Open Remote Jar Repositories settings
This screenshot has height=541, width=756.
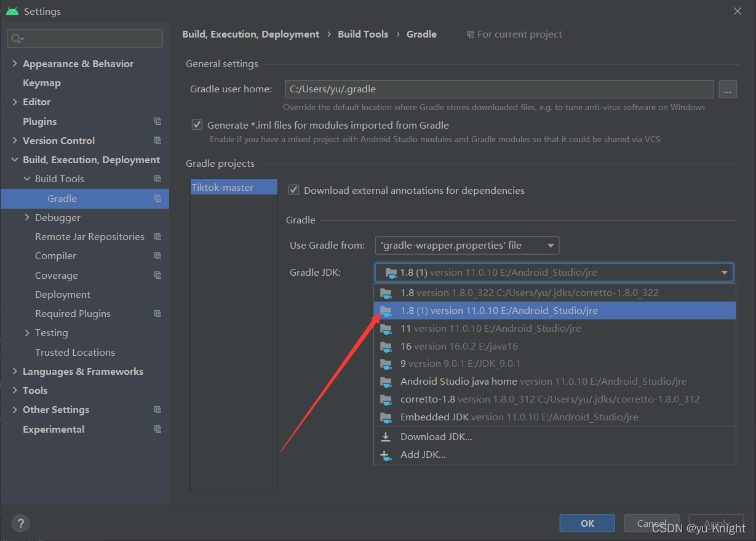(90, 236)
